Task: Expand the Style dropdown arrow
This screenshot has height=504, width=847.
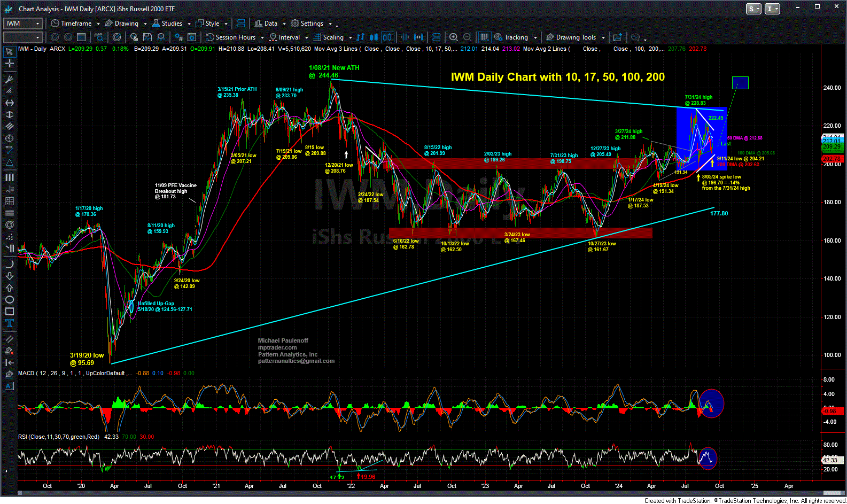Action: click(226, 24)
